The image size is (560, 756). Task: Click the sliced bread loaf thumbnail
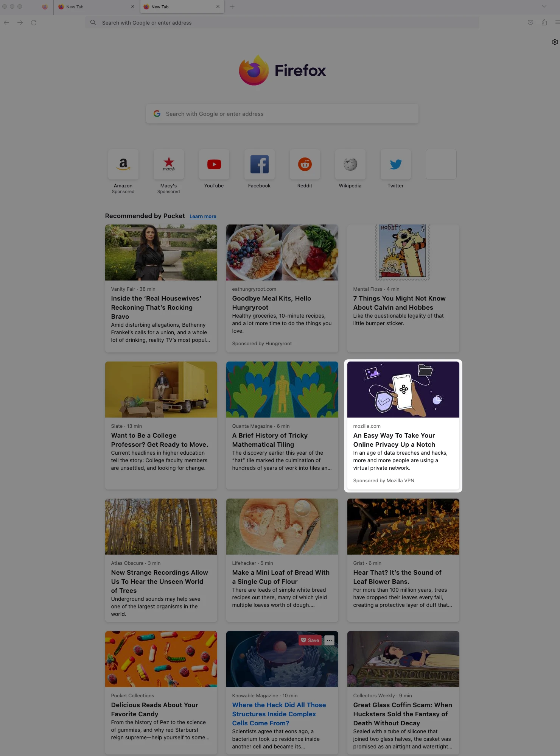pyautogui.click(x=282, y=527)
